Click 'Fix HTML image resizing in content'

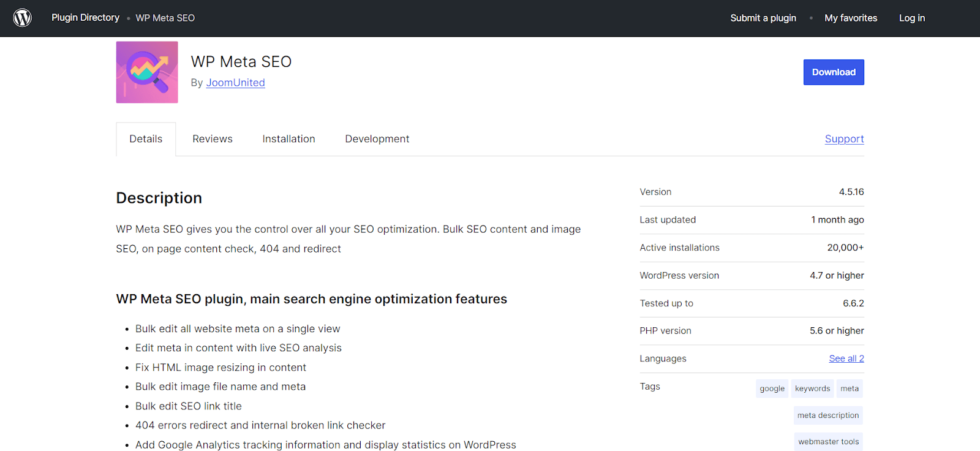[221, 368]
